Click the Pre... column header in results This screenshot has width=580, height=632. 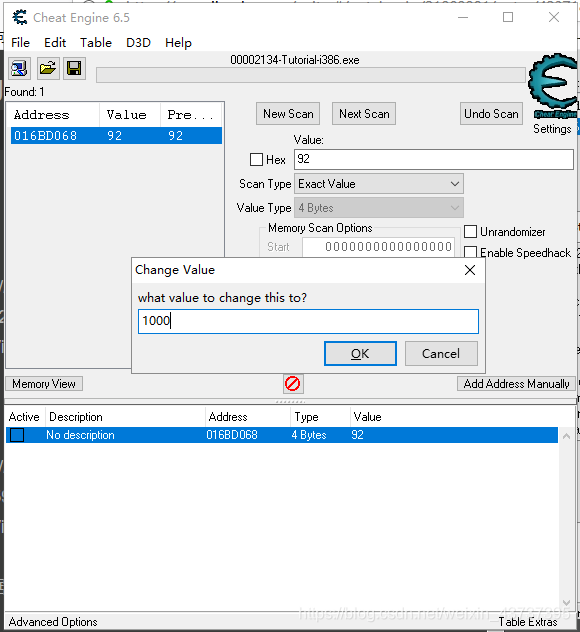[191, 115]
